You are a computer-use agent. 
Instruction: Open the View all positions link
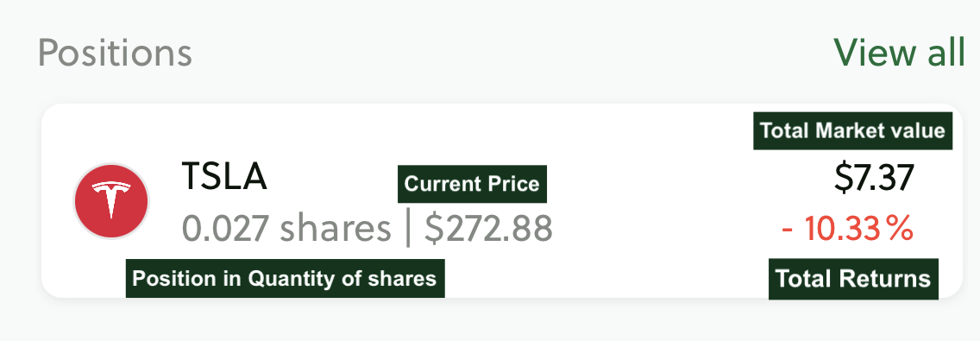click(x=900, y=52)
